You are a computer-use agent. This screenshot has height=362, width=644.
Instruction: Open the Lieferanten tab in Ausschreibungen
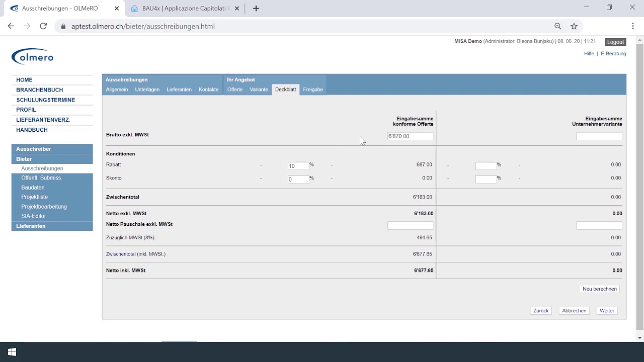pos(179,89)
